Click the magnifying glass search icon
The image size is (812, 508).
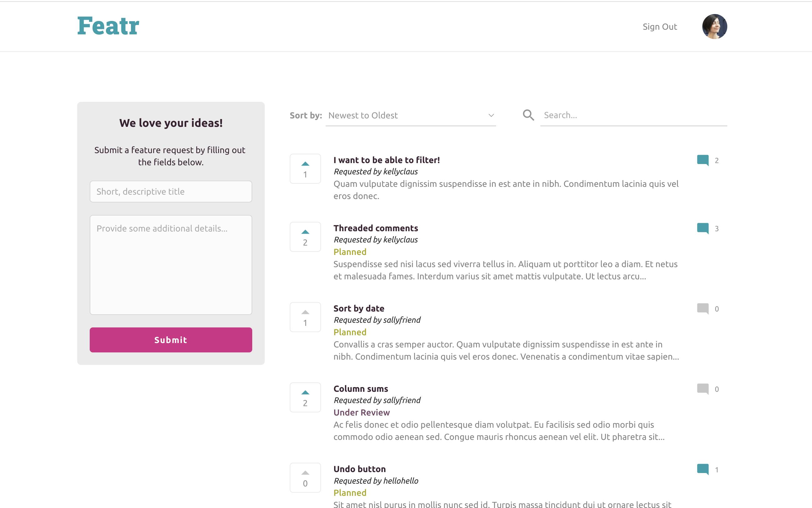pyautogui.click(x=528, y=115)
